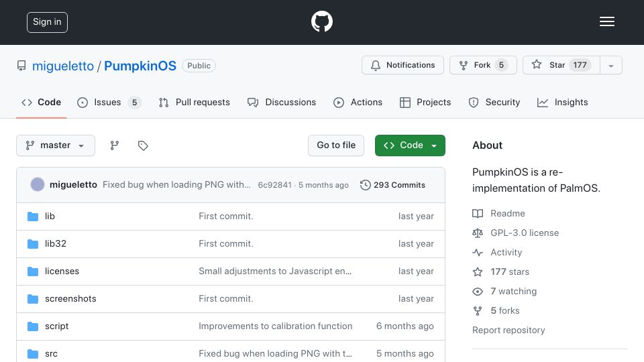The height and width of the screenshot is (362, 644).
Task: Open the lib32 folder
Action: click(56, 244)
